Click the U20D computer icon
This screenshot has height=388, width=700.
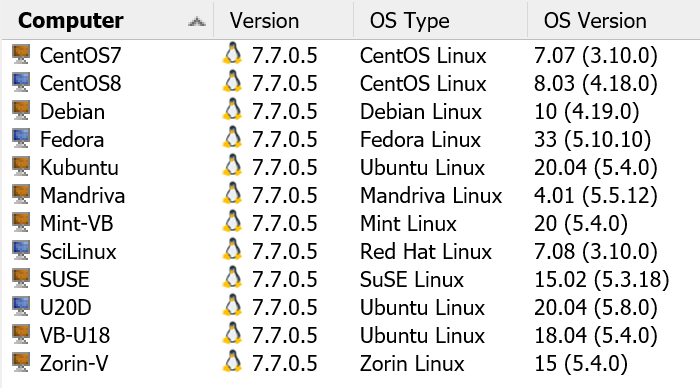click(x=21, y=307)
